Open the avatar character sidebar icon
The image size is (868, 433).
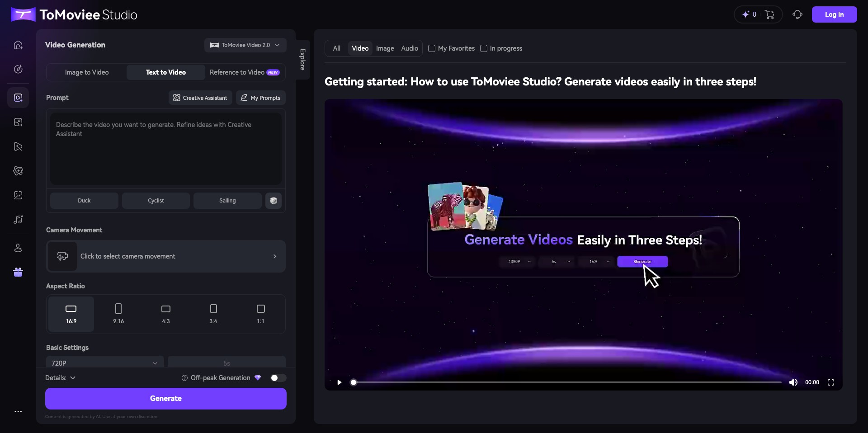pyautogui.click(x=18, y=248)
